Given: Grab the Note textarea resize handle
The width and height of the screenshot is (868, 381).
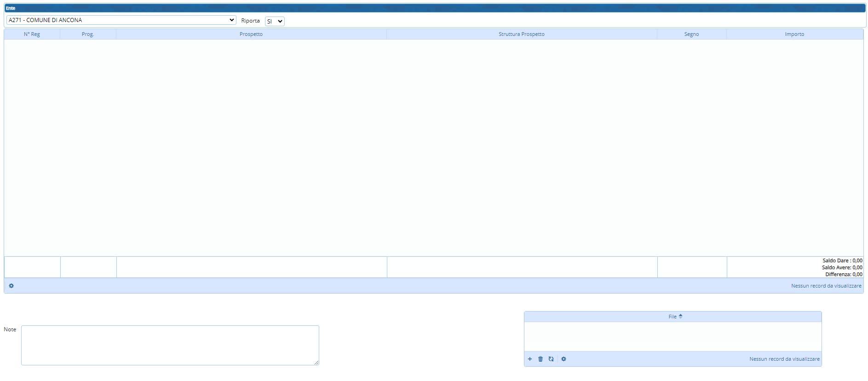Looking at the screenshot, I should pos(316,363).
